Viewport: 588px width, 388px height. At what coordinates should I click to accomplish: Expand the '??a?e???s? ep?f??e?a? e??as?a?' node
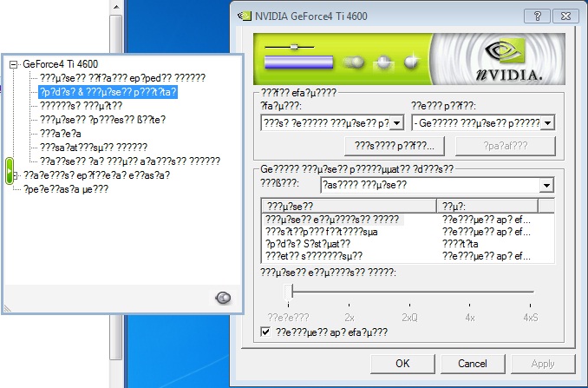[x=15, y=175]
